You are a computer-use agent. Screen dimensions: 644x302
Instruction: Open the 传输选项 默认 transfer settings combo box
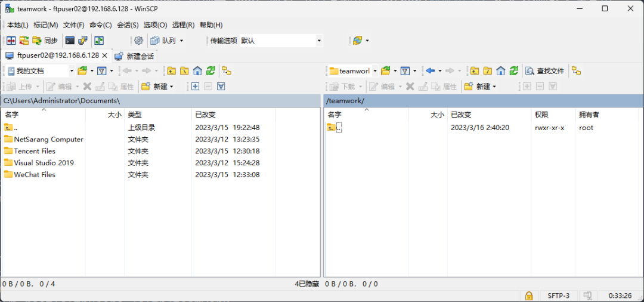[x=281, y=41]
